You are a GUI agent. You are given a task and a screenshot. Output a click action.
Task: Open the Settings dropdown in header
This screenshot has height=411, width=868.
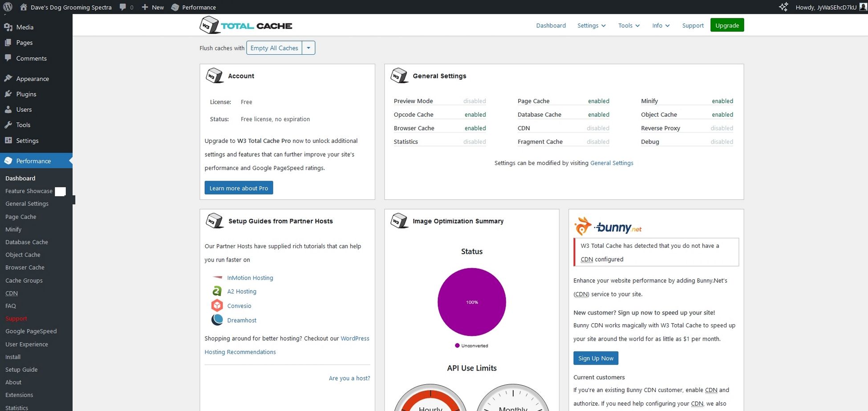(x=592, y=25)
